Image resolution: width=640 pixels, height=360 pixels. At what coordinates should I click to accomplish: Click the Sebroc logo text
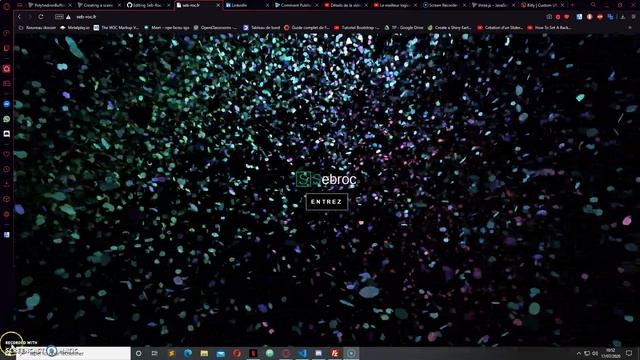[x=327, y=179]
